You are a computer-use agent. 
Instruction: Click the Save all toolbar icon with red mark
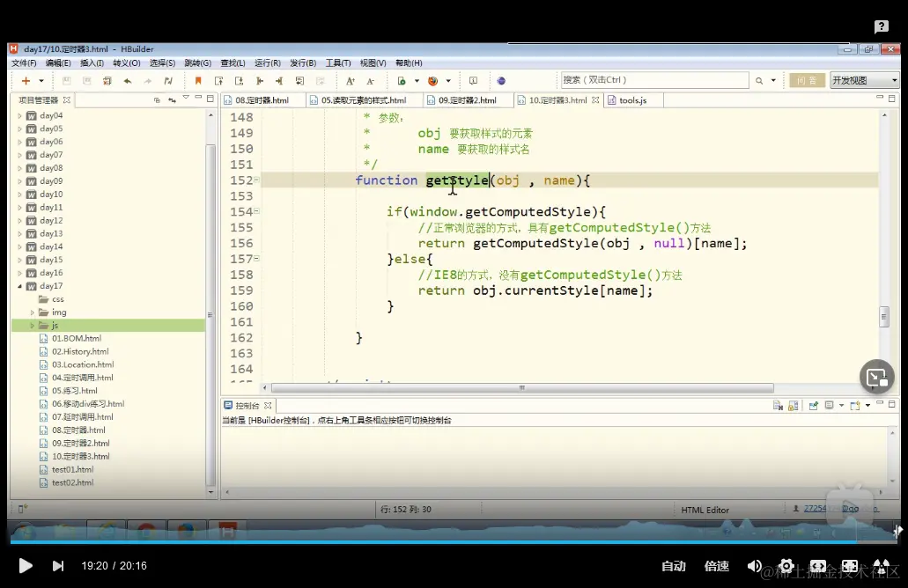pos(107,81)
